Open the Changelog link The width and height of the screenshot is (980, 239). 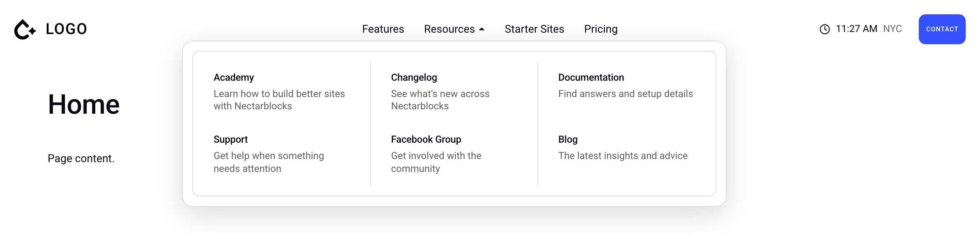414,77
